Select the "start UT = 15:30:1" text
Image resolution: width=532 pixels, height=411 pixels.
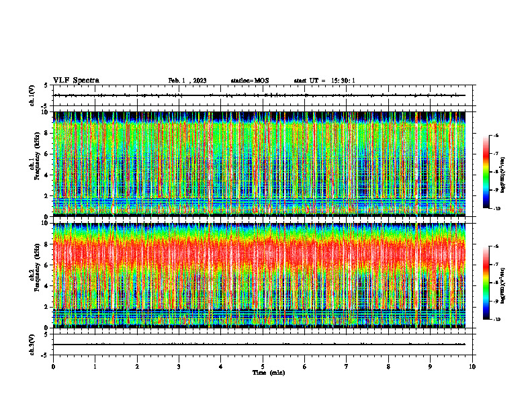324,81
